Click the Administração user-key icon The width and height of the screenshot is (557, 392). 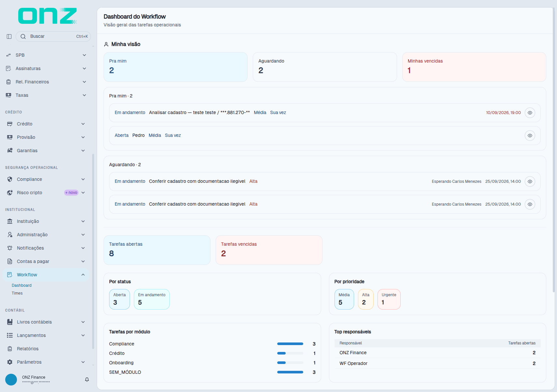pyautogui.click(x=10, y=235)
